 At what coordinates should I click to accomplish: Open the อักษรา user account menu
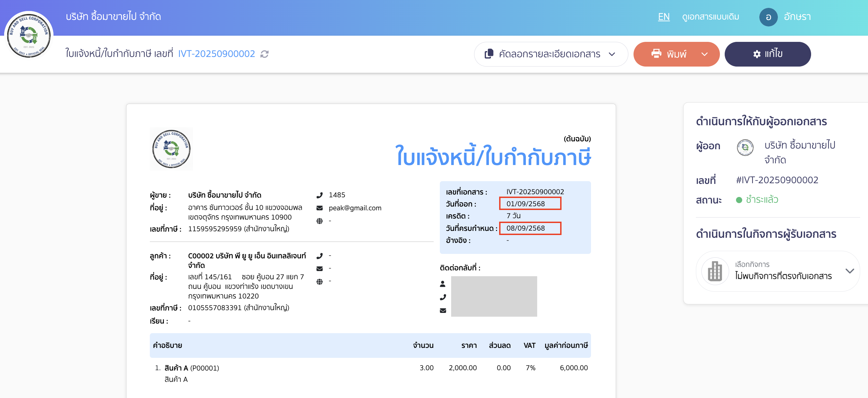click(797, 17)
